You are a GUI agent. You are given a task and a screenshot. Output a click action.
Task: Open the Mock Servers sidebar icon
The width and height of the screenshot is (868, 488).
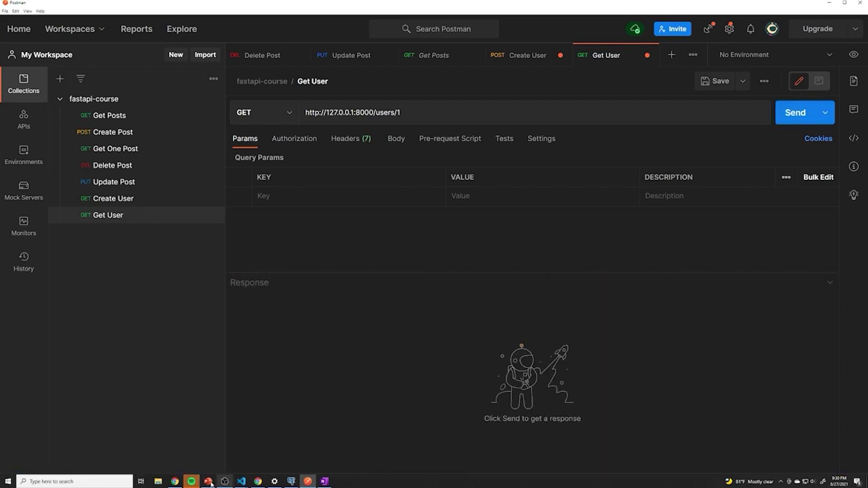24,190
